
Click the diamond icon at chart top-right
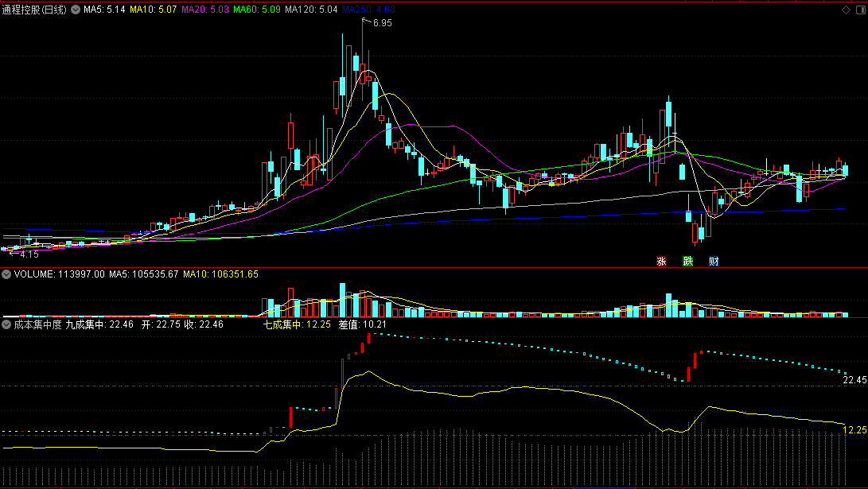[846, 10]
